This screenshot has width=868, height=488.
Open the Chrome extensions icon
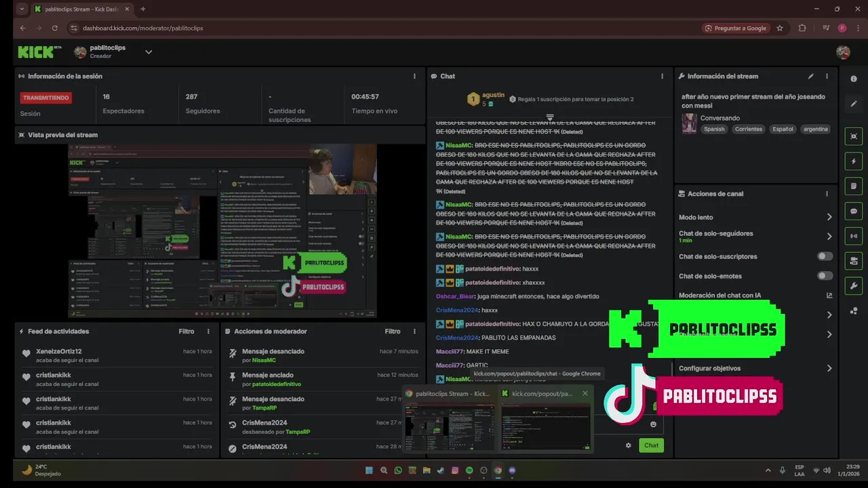pos(802,28)
